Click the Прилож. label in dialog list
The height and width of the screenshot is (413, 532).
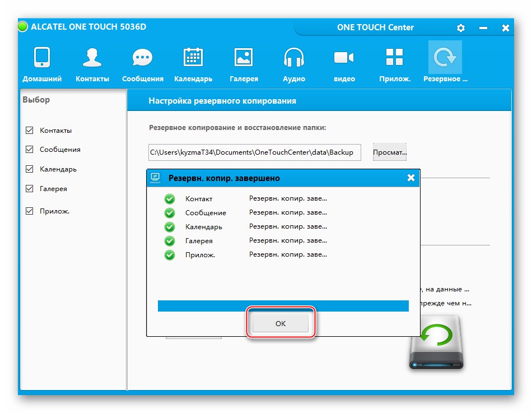pos(200,255)
